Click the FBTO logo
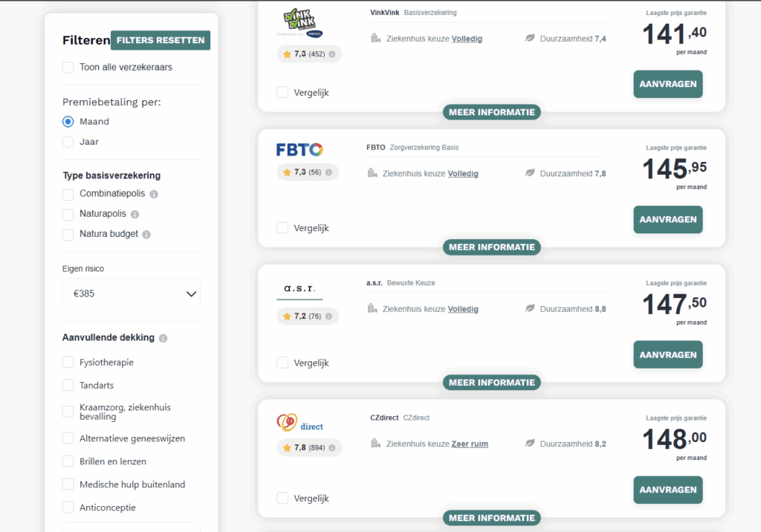This screenshot has height=532, width=761. point(299,149)
